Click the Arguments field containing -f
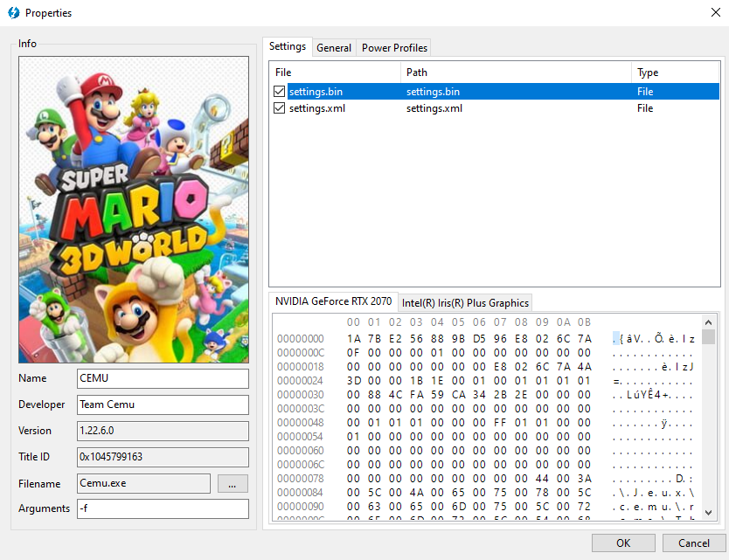This screenshot has height=560, width=729. pyautogui.click(x=163, y=508)
